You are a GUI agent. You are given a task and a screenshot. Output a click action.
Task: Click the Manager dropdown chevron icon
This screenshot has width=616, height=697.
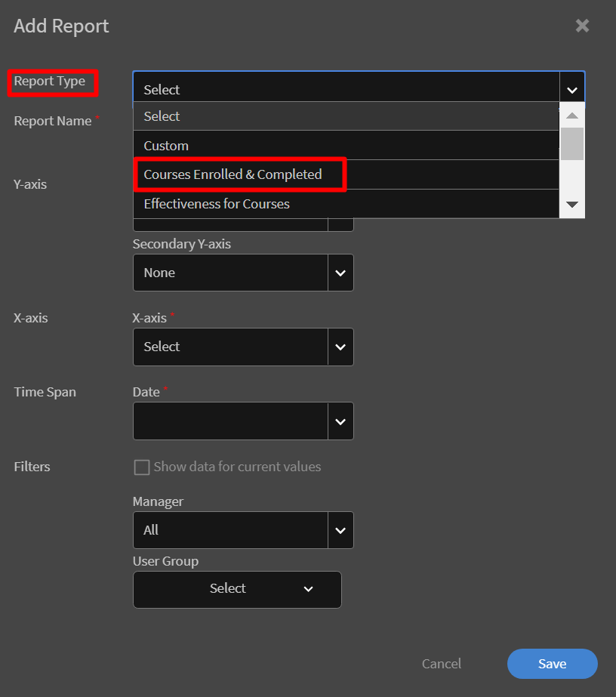(x=340, y=530)
